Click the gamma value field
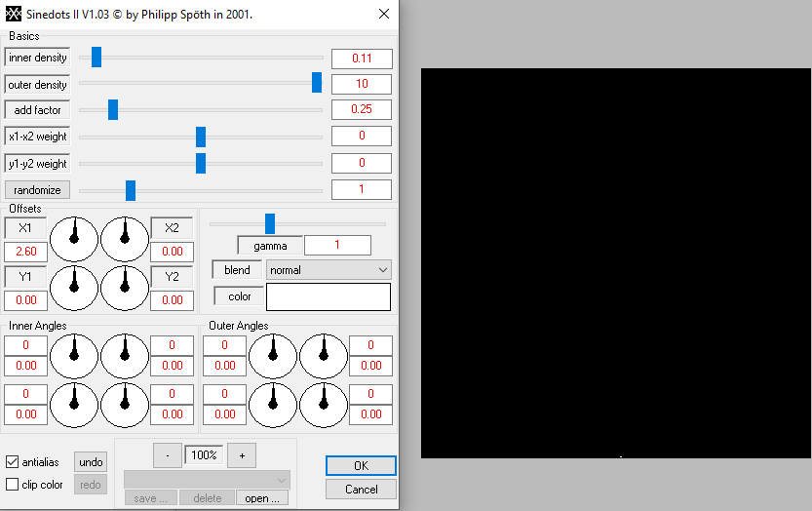This screenshot has height=511, width=812. [337, 245]
